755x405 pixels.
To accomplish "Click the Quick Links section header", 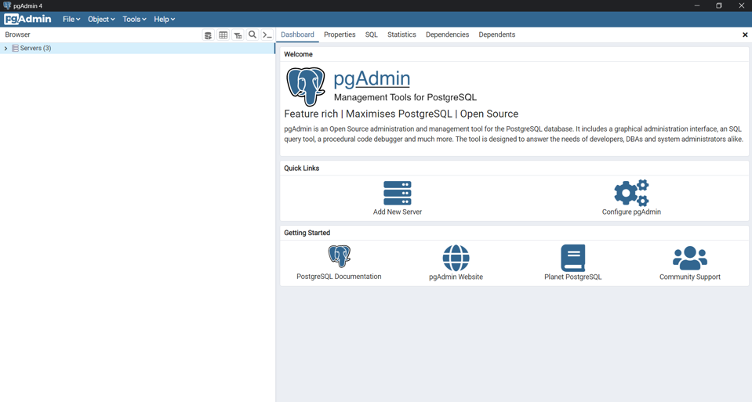I will point(301,168).
